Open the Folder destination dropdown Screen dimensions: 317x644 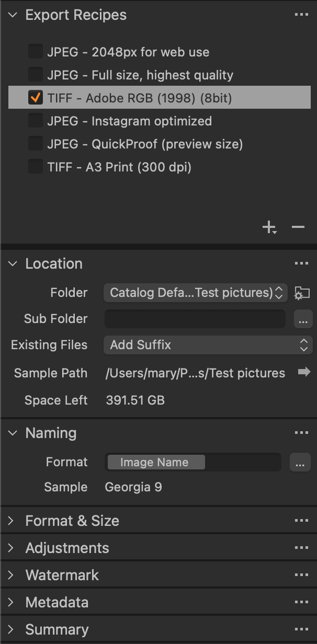point(196,293)
